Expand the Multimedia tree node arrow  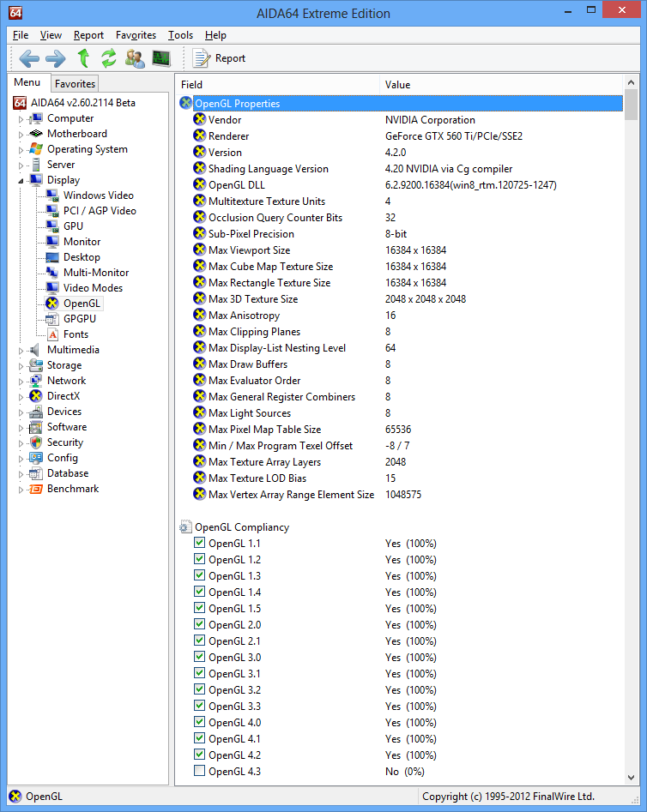[x=21, y=351]
